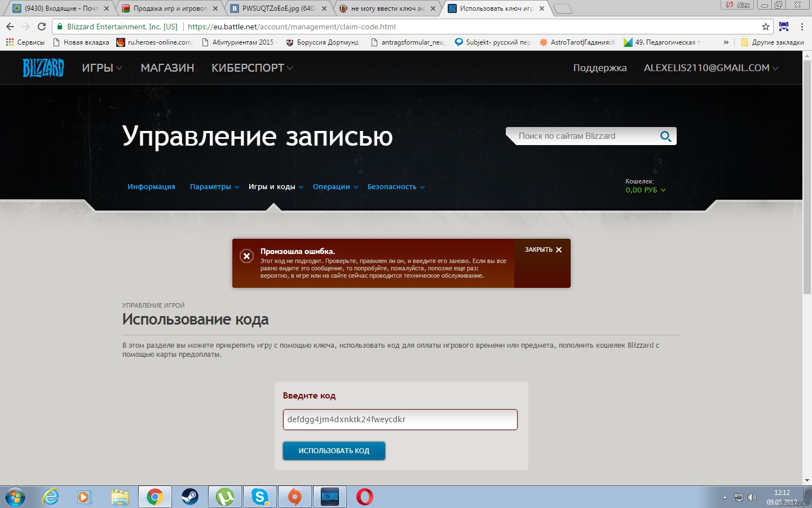This screenshot has height=508, width=812.
Task: Click the browser address bar URL
Action: tap(292, 27)
